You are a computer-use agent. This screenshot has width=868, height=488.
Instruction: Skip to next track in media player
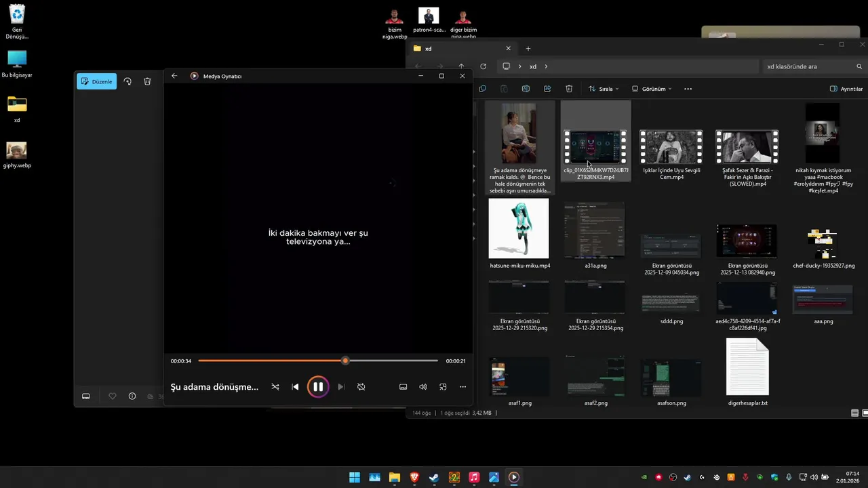341,387
